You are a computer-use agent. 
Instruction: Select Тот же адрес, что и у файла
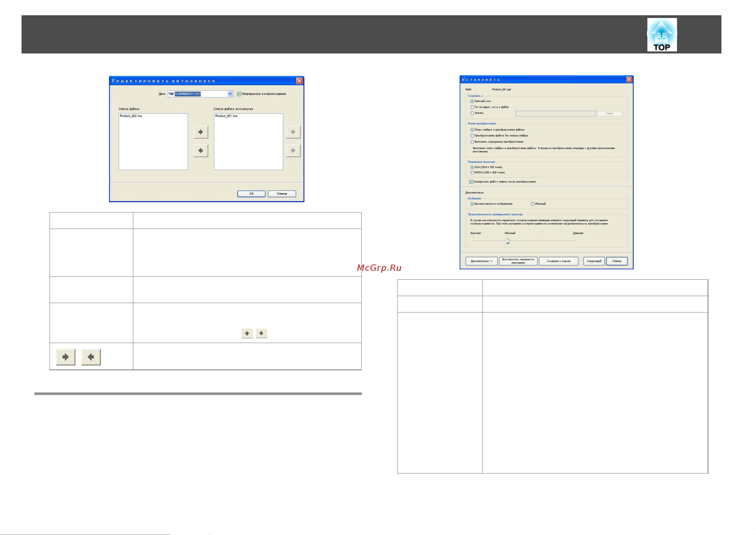472,107
